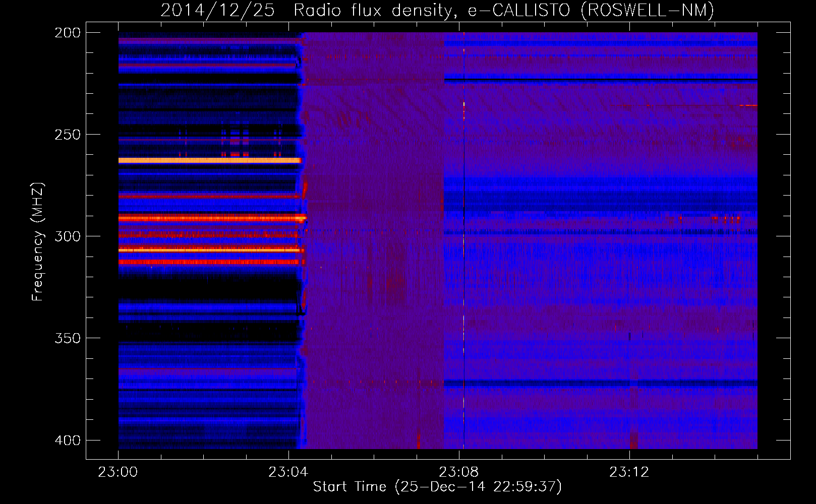The image size is (816, 504).
Task: Click the '23:00' time tick label
Action: [118, 472]
